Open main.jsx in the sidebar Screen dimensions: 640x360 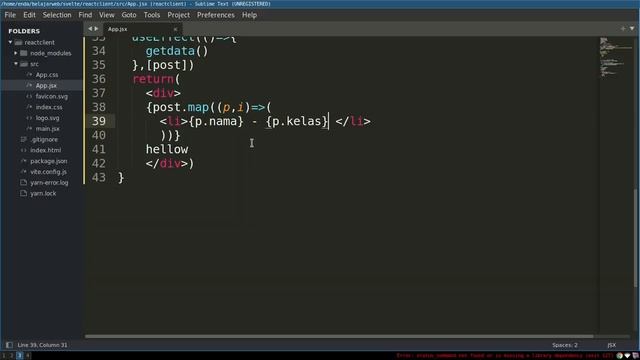pos(47,129)
